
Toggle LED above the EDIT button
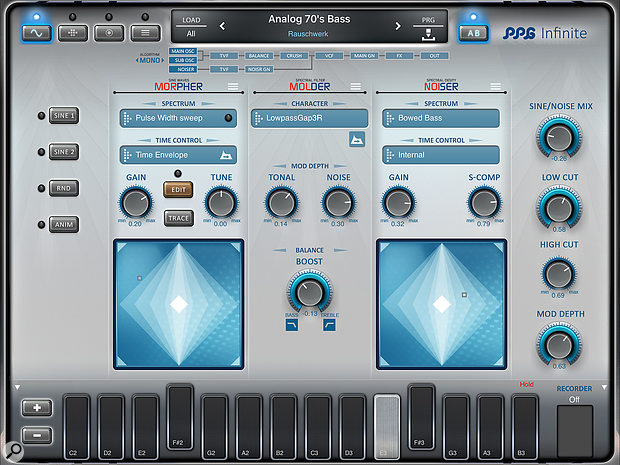178,173
